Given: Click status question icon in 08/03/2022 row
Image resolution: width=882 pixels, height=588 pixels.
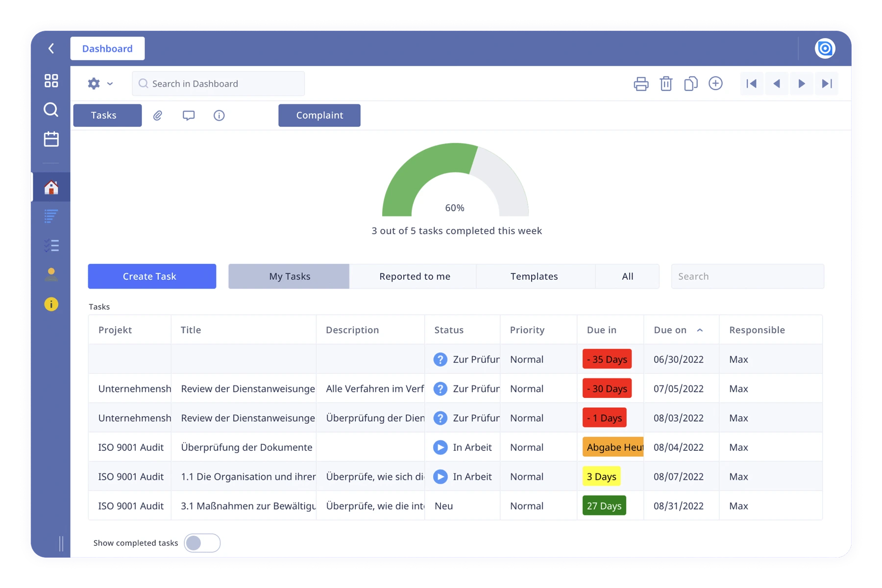Looking at the screenshot, I should [441, 418].
